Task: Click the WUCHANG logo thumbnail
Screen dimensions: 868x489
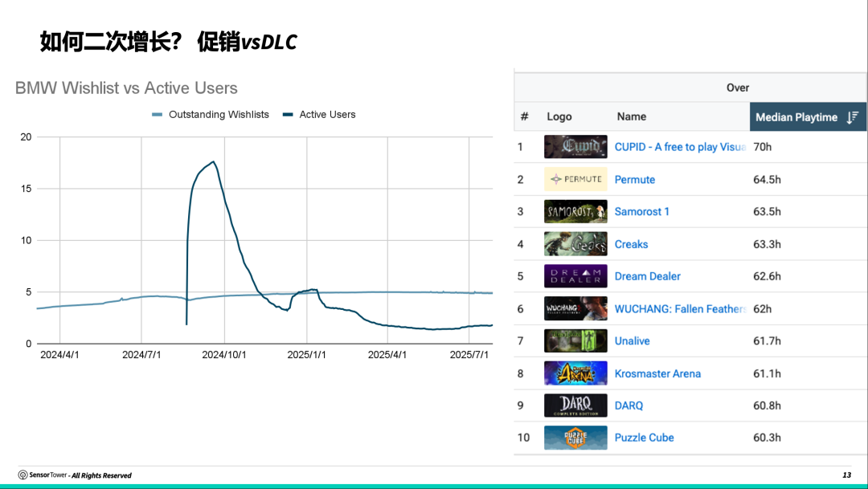Action: click(575, 308)
